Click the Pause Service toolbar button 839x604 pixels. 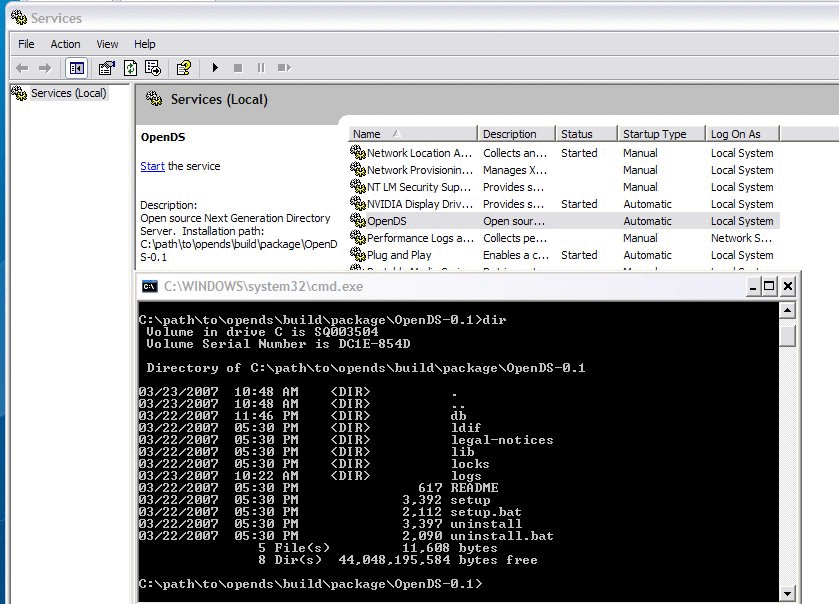pos(261,68)
